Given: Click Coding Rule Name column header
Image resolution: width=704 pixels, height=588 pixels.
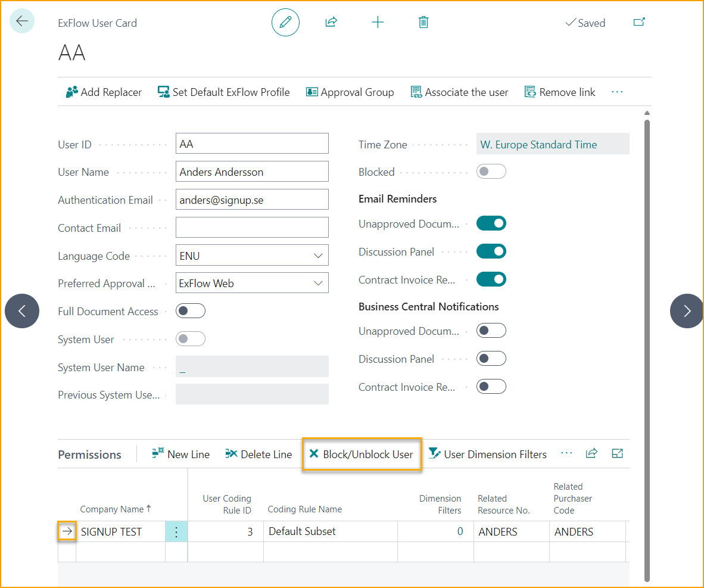Looking at the screenshot, I should tap(304, 509).
